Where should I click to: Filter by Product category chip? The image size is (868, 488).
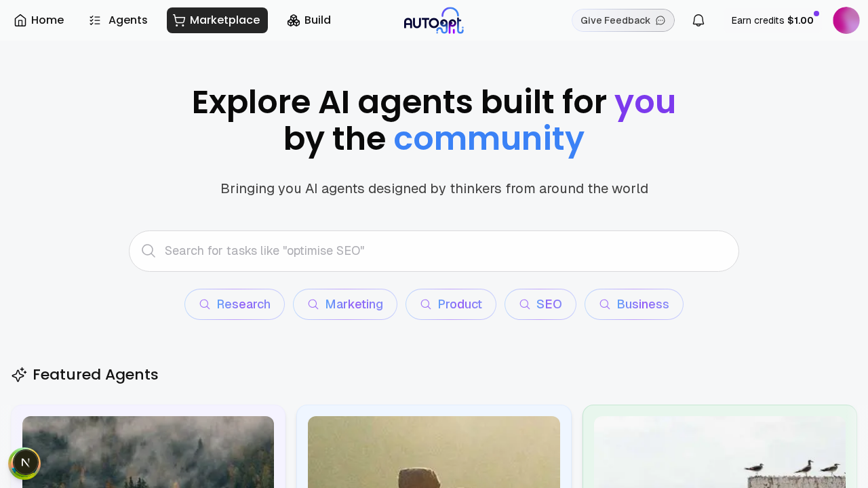pos(451,304)
